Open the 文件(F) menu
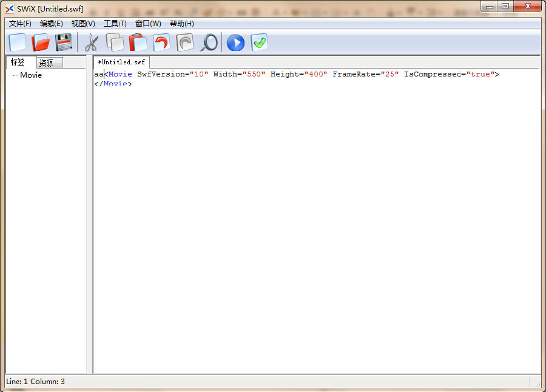 click(x=20, y=24)
